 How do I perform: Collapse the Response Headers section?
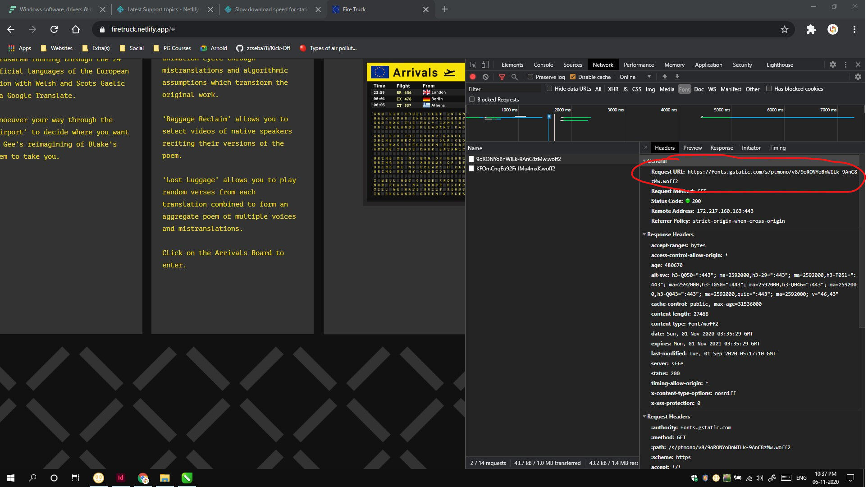click(644, 234)
